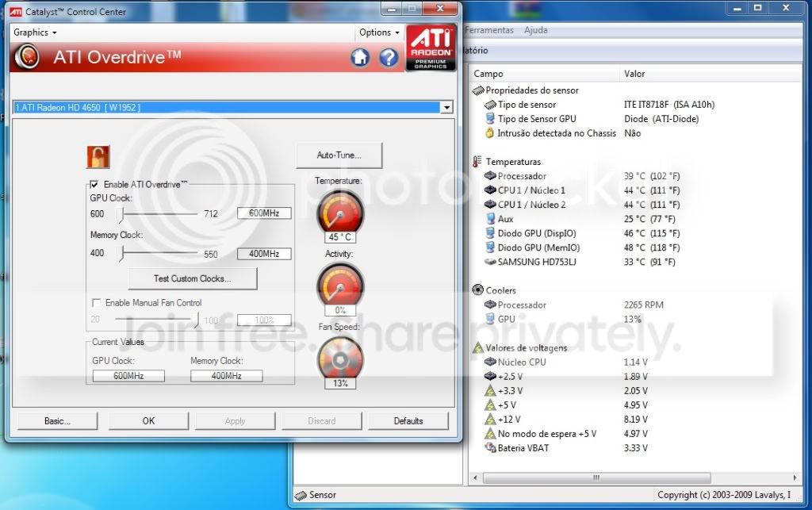Disable the Enable ATI Overdrive checkbox
The width and height of the screenshot is (812, 510).
point(96,184)
